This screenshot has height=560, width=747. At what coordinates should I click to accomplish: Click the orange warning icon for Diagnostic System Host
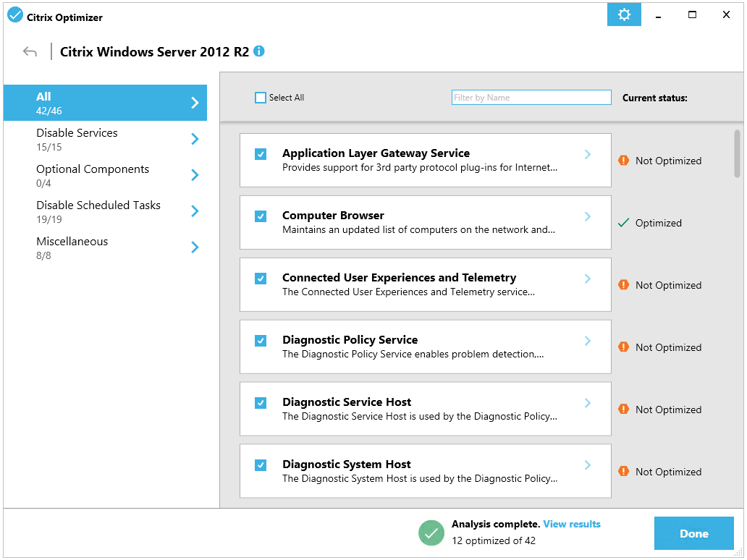pos(623,472)
